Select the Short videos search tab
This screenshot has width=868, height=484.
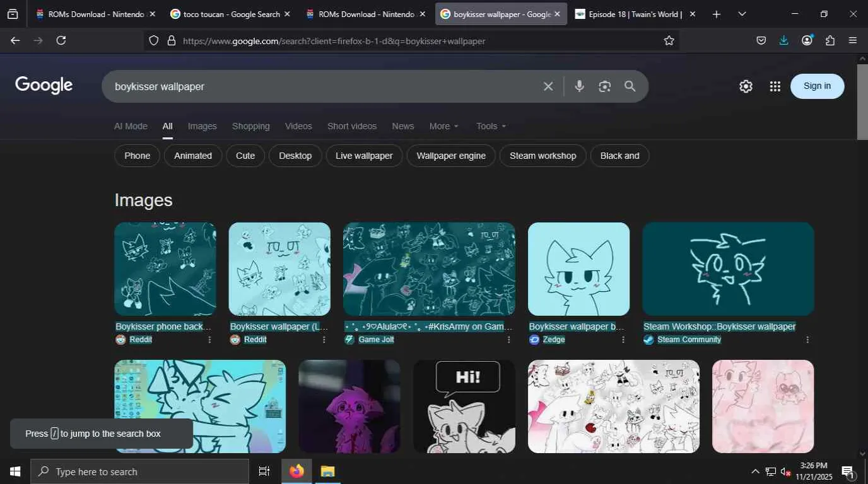(x=352, y=126)
